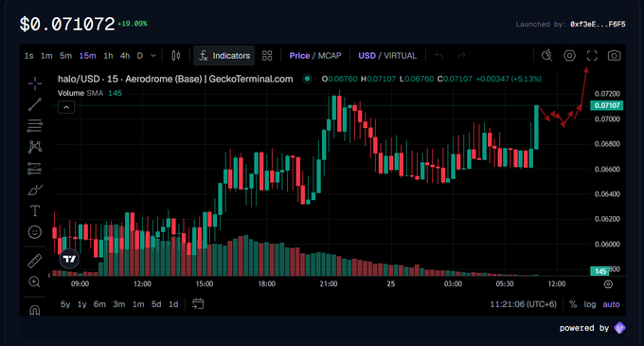
Task: Select the ruler measure tool
Action: click(35, 261)
